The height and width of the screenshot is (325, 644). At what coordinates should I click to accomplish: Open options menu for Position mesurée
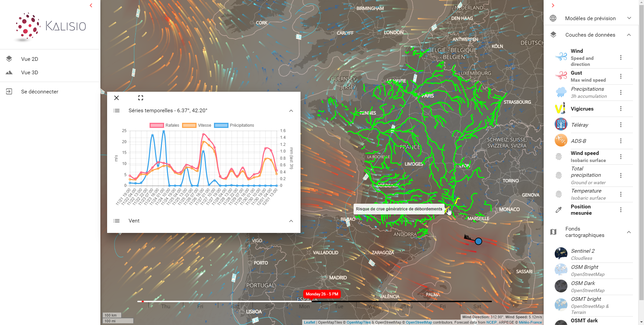click(620, 210)
